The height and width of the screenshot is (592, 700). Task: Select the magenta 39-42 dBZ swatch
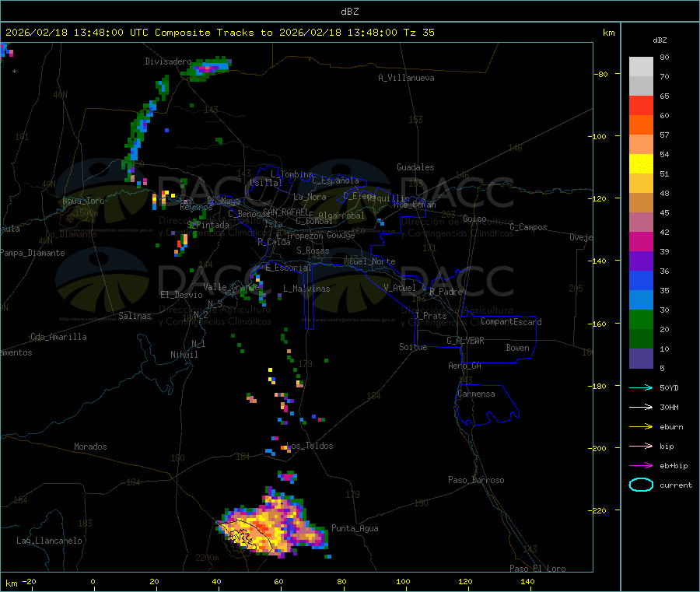point(641,241)
